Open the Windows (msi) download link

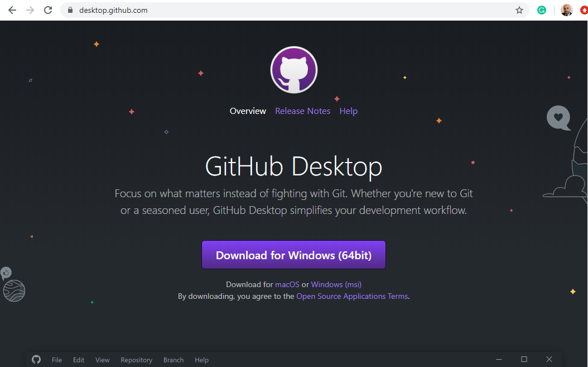point(336,284)
